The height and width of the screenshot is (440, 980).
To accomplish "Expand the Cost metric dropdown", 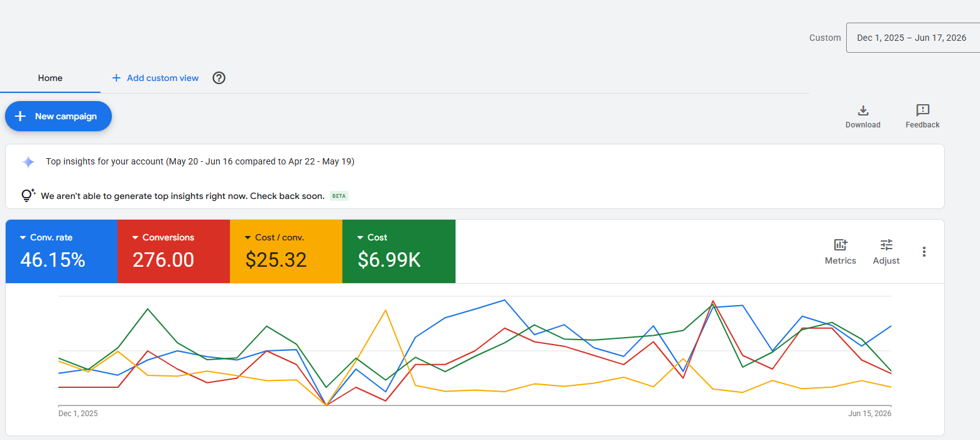I will 361,238.
